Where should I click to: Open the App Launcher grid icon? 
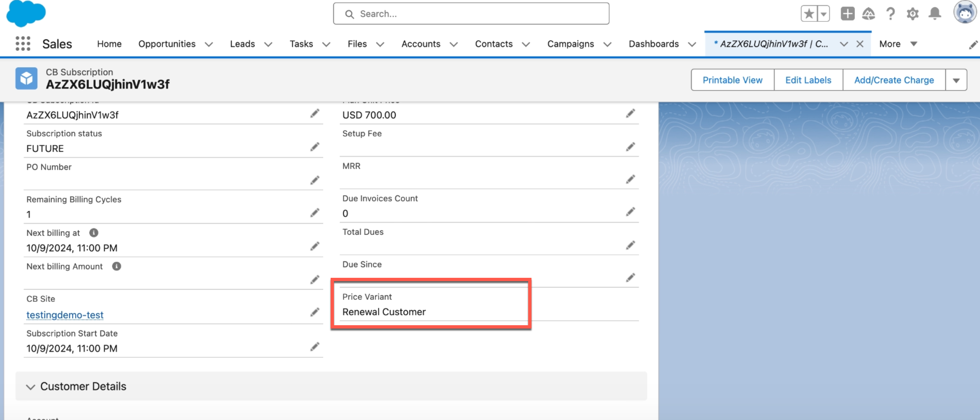point(23,44)
